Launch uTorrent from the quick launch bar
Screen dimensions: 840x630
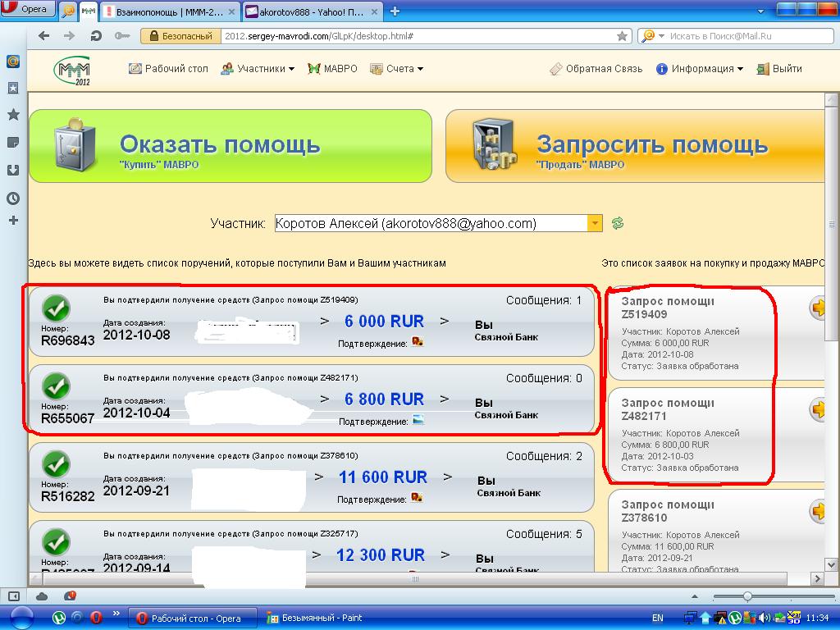[x=58, y=618]
